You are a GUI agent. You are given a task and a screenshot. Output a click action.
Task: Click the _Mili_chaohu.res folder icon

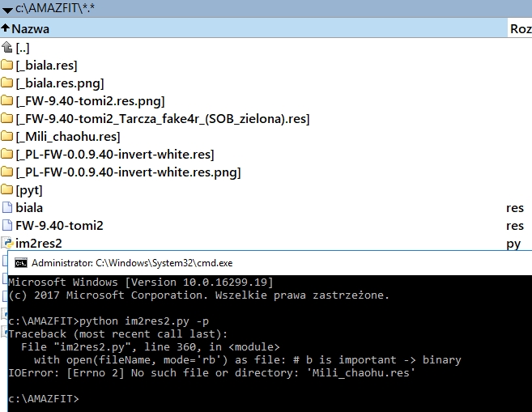pyautogui.click(x=7, y=137)
